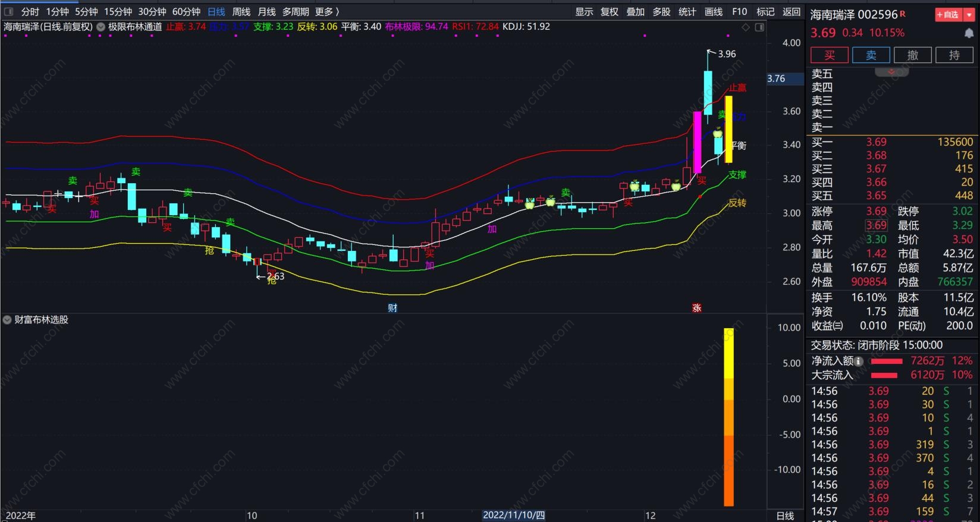The height and width of the screenshot is (522, 980).
Task: Open the 自选 dropdown arrow
Action: tap(969, 14)
